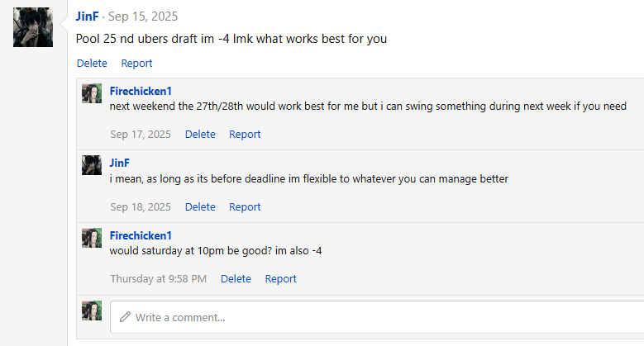This screenshot has height=346, width=644.
Task: Open JinF avatar beside deadline reply
Action: click(x=92, y=165)
